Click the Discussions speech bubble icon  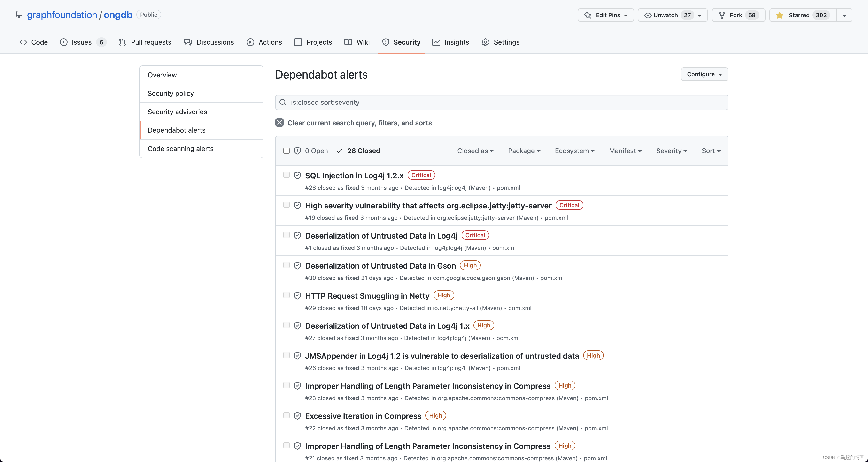click(x=188, y=42)
